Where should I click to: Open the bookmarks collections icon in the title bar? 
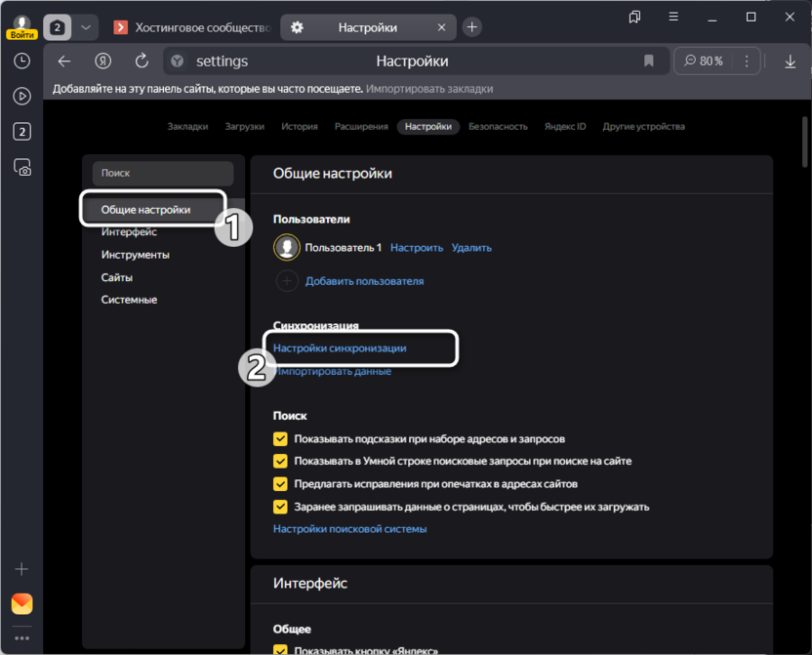(634, 18)
